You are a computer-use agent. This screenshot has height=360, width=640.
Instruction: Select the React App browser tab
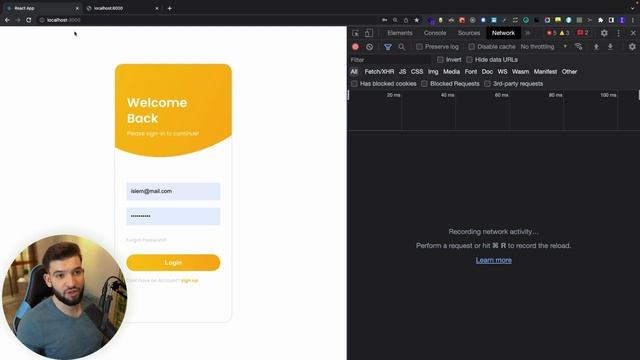(41, 8)
